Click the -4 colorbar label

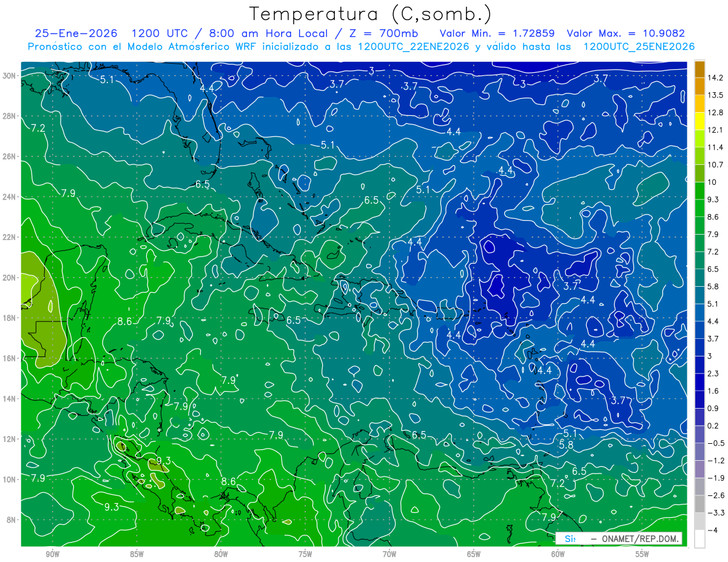tap(713, 530)
